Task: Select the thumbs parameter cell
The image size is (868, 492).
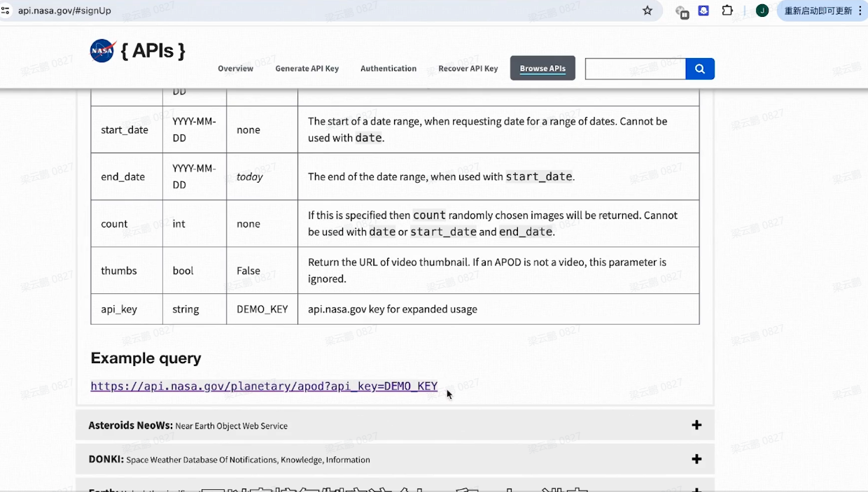Action: (x=127, y=271)
